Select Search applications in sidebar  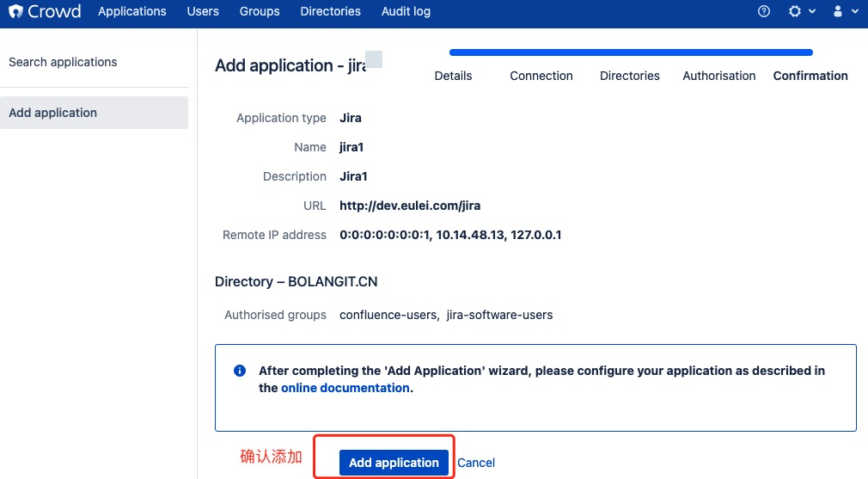tap(63, 62)
